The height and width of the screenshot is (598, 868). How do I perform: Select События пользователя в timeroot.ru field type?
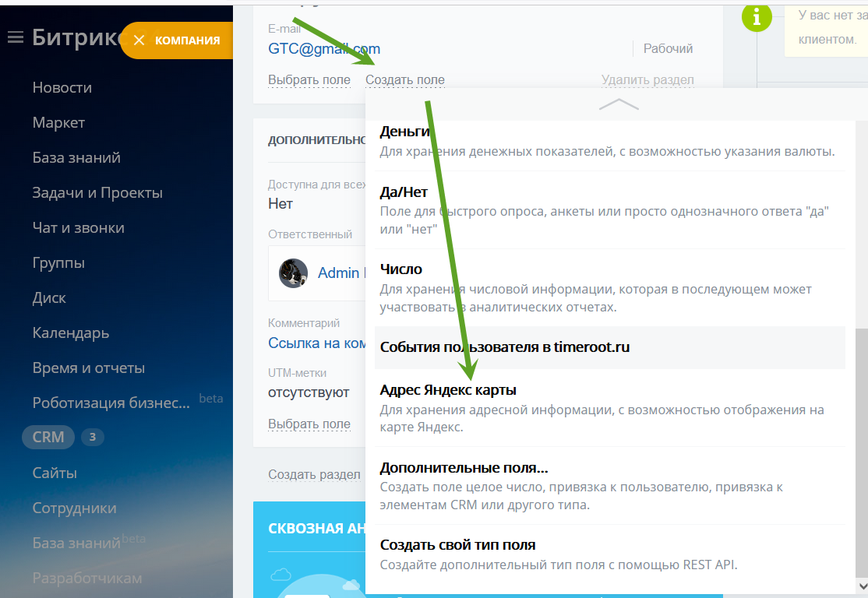(609, 347)
